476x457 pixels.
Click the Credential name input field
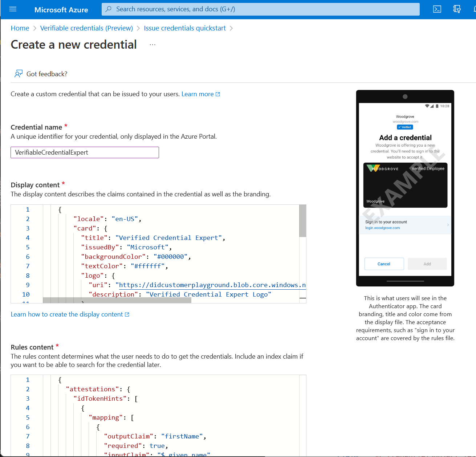coord(85,152)
